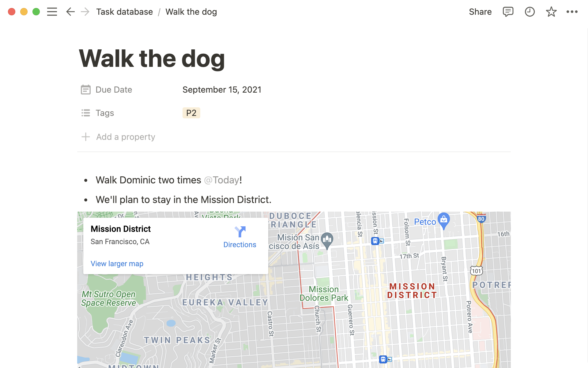Click the P2 tag to edit it
Screen dimensions: 588x368
[x=191, y=113]
